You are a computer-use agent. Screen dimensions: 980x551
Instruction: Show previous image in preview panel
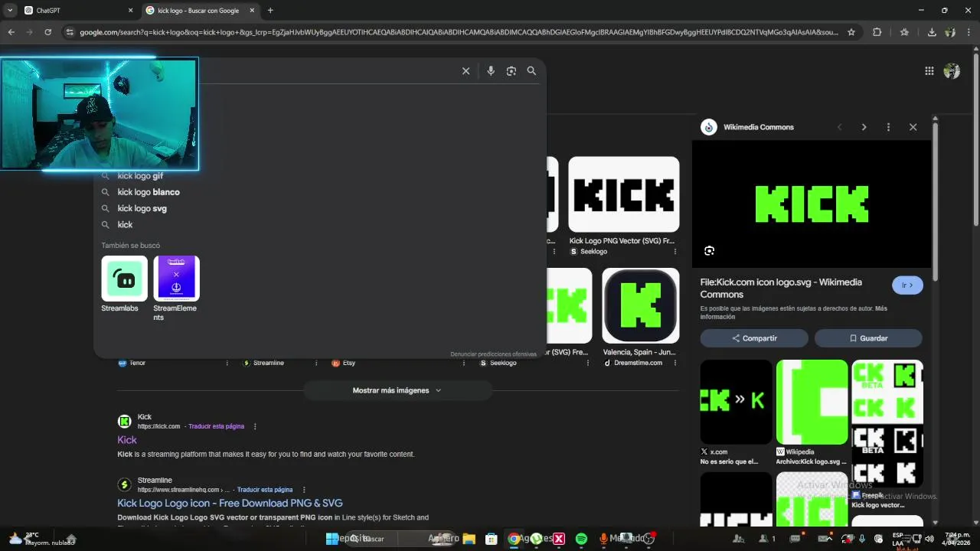point(839,127)
